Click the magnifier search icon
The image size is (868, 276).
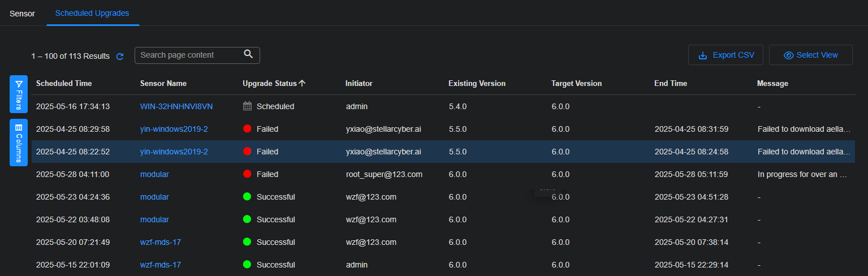[x=248, y=54]
